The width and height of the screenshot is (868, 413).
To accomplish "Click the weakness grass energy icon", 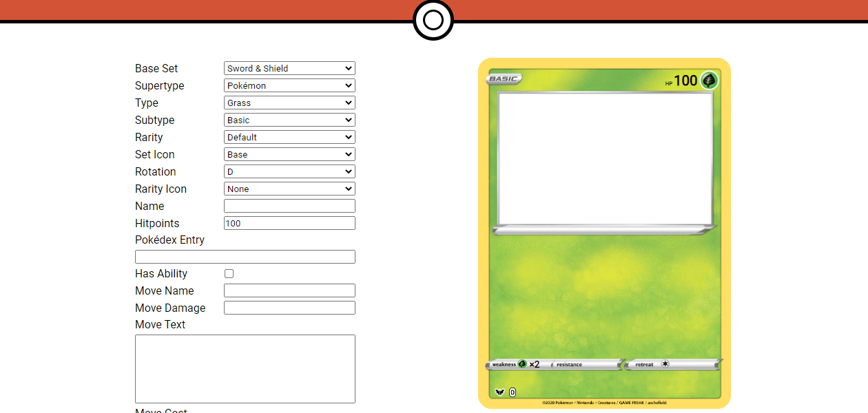I will coord(522,364).
